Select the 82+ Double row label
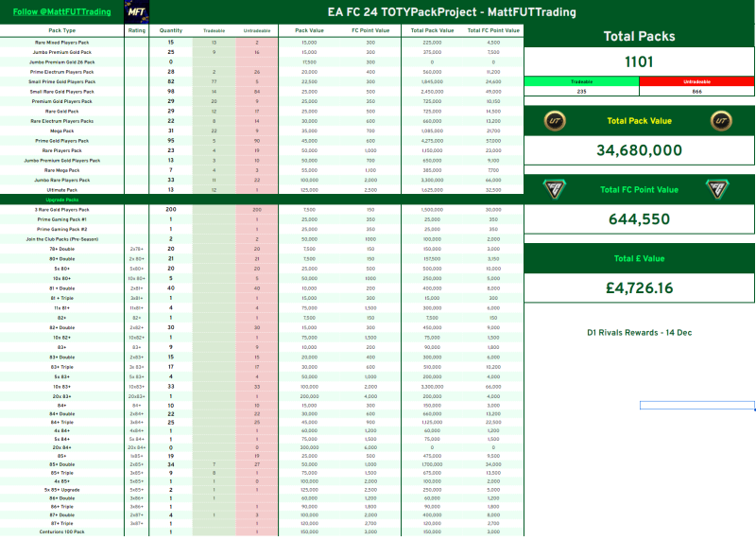 coord(62,327)
